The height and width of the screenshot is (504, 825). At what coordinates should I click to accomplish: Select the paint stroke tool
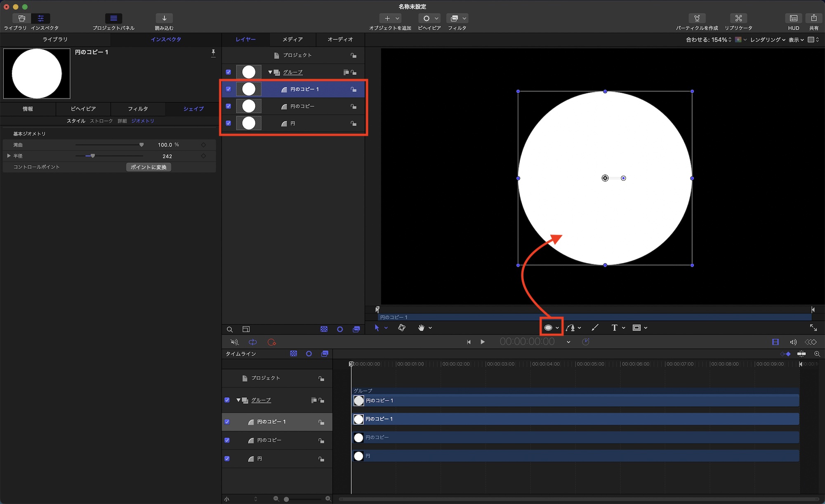click(595, 328)
